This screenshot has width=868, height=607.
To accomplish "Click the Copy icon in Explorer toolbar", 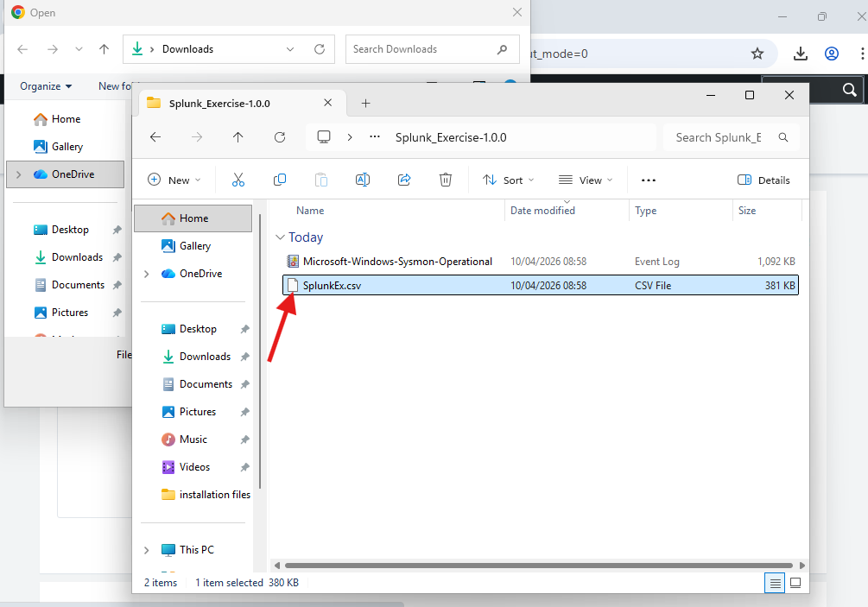I will tap(280, 180).
